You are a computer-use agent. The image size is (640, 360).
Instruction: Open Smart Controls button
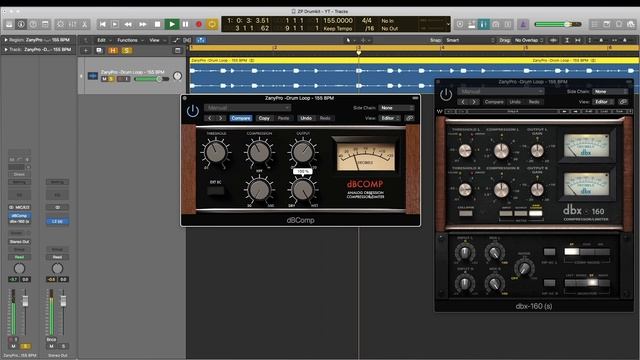(60, 24)
